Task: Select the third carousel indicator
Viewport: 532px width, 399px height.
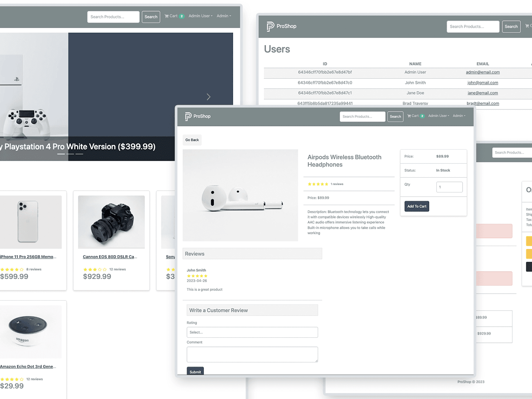Action: (x=79, y=154)
